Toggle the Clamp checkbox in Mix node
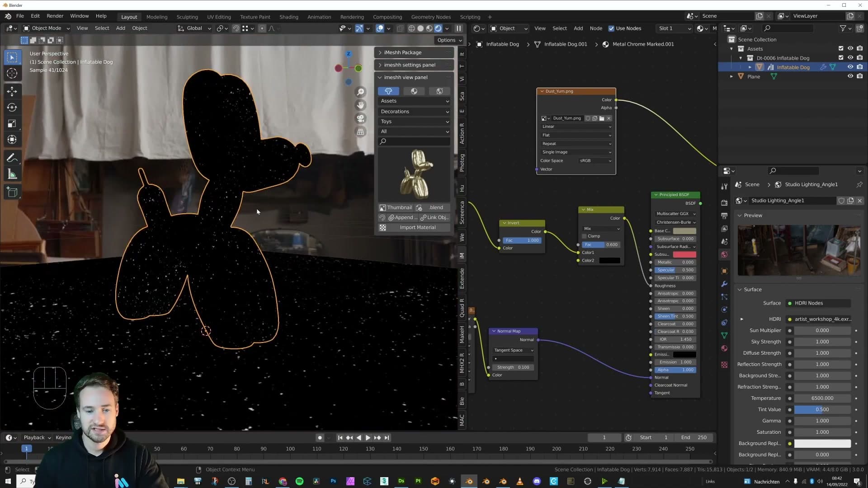The height and width of the screenshot is (488, 868). pyautogui.click(x=585, y=236)
